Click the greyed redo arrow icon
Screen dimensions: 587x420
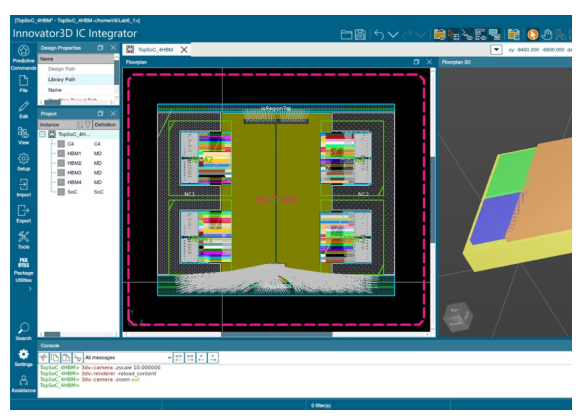[407, 35]
